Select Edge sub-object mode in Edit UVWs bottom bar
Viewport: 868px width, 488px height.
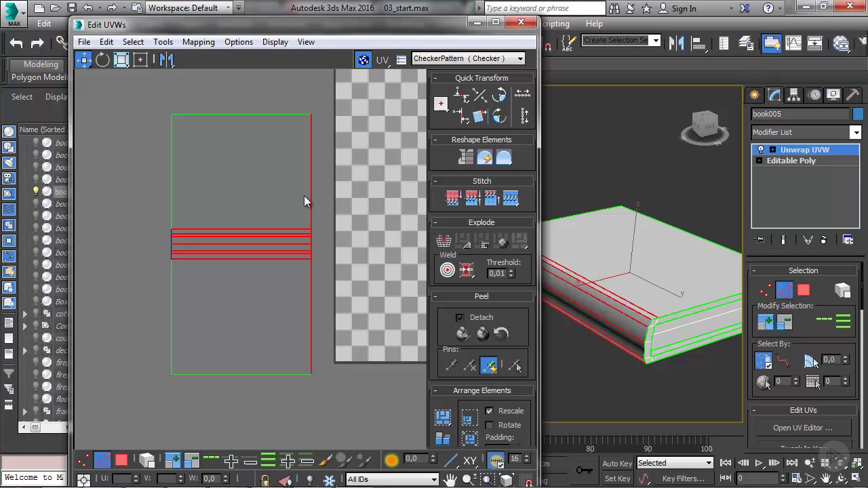click(102, 460)
